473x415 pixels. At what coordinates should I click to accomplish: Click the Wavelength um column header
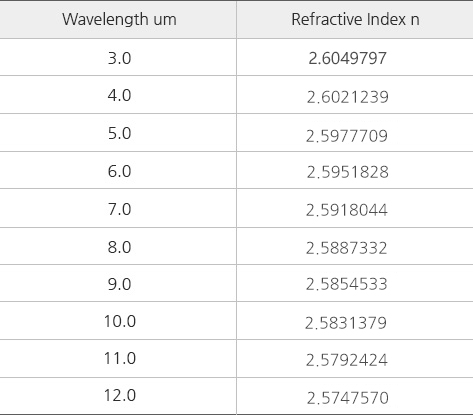pos(119,19)
